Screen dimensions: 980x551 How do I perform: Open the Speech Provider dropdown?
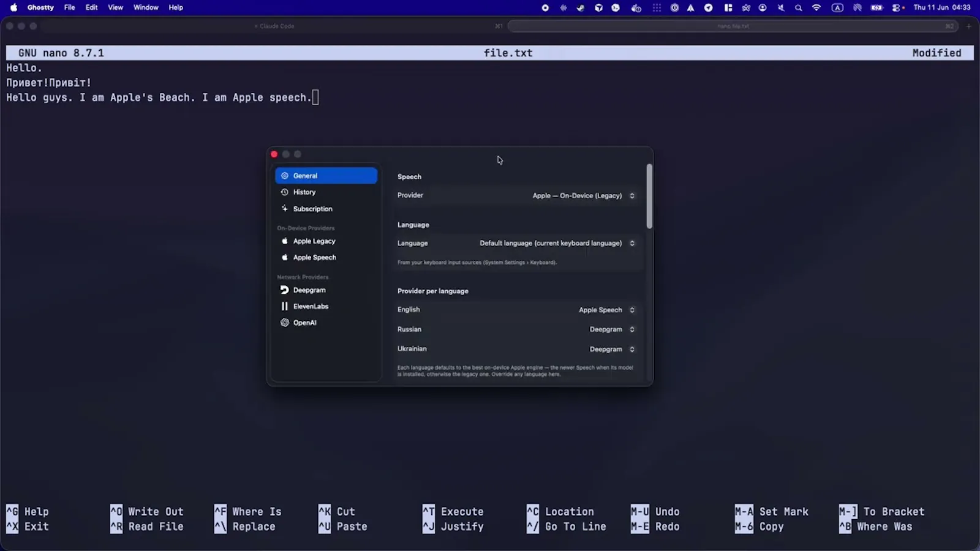click(584, 196)
